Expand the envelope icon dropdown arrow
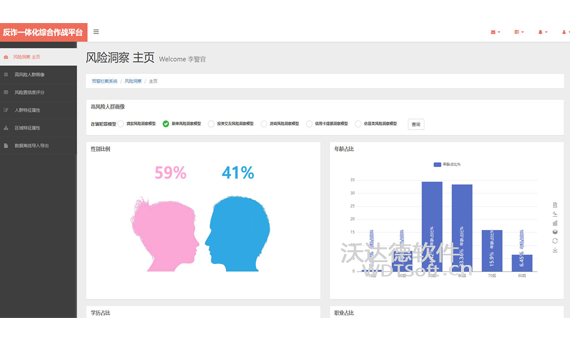 tap(499, 32)
